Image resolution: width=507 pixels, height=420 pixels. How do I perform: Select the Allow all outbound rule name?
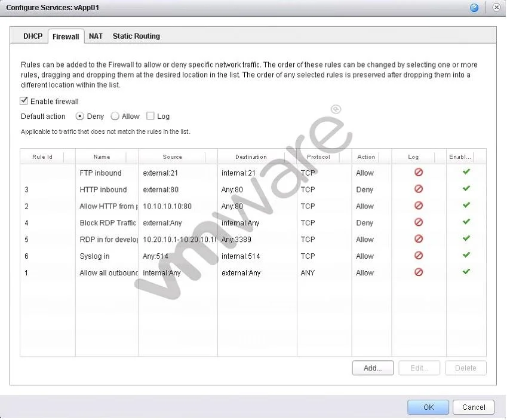108,273
